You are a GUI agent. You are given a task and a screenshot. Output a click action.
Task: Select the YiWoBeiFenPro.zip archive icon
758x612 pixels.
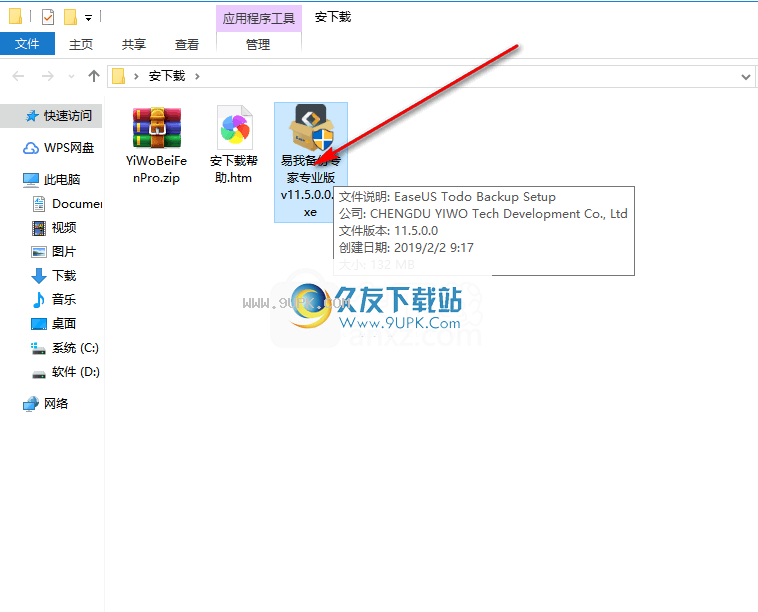coord(157,128)
